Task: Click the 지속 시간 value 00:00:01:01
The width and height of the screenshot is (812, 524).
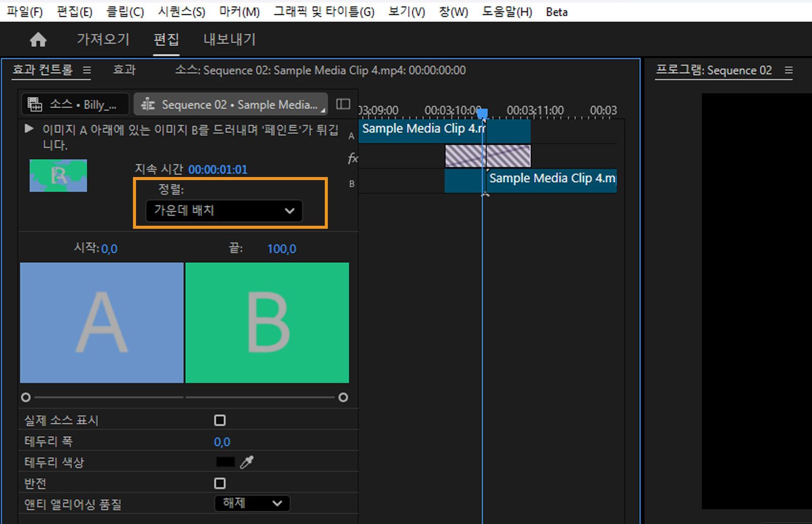Action: pyautogui.click(x=218, y=169)
